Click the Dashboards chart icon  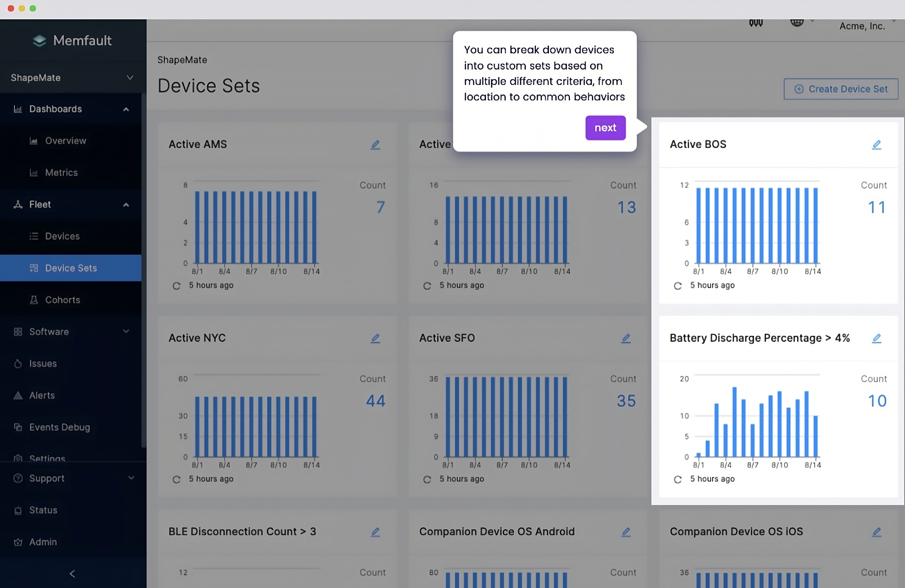[18, 109]
